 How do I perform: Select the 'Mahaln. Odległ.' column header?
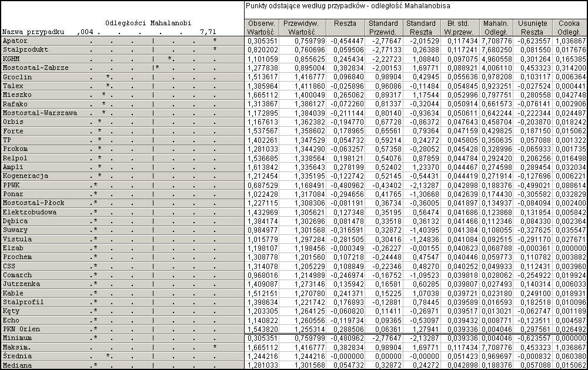pyautogui.click(x=495, y=28)
